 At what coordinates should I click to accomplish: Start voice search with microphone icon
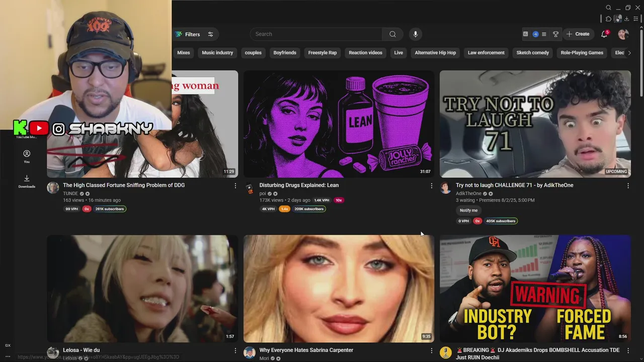click(415, 34)
